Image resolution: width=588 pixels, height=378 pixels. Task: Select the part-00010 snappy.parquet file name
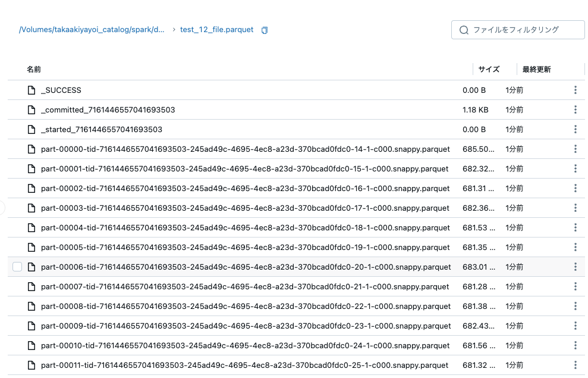point(246,345)
